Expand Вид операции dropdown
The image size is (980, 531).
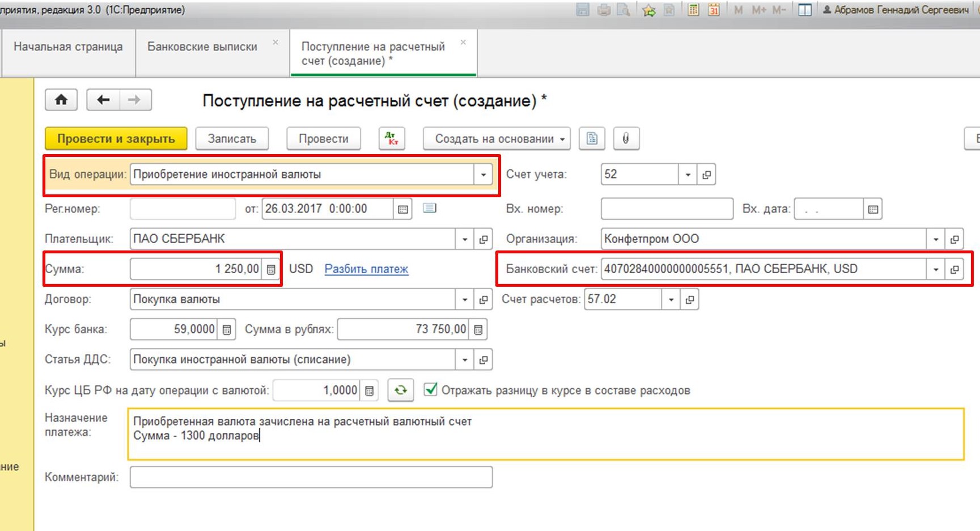click(483, 175)
